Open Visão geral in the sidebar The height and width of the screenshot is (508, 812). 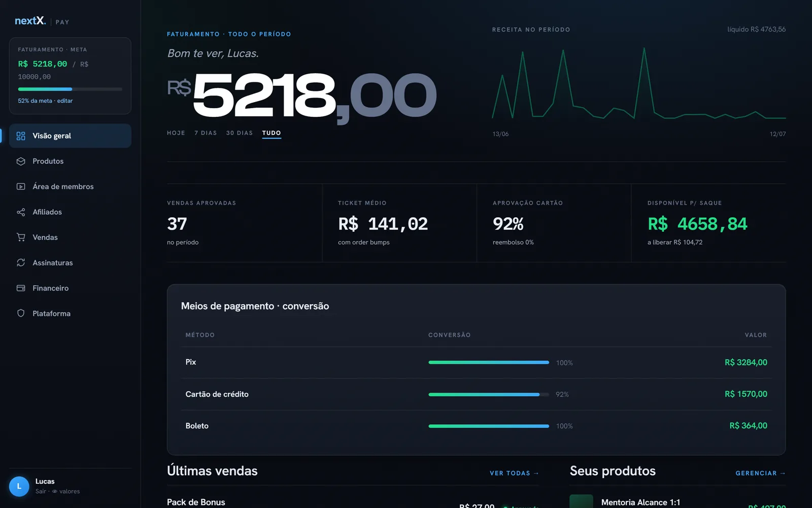(x=70, y=136)
